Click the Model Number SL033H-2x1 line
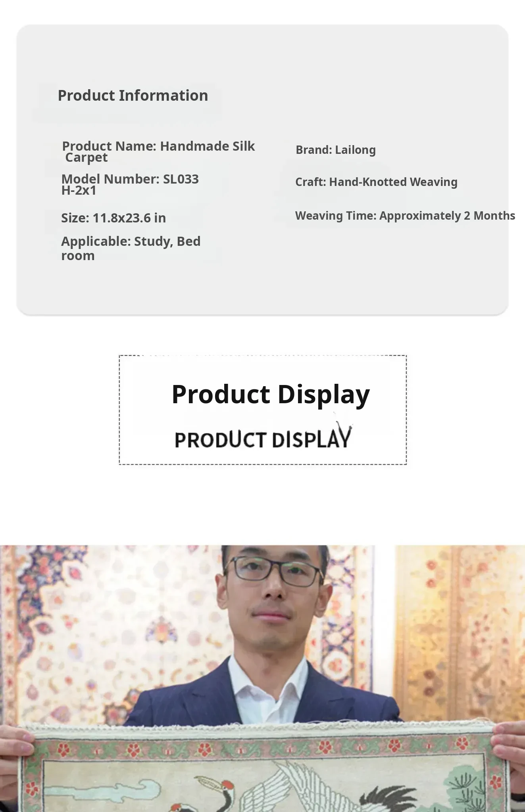This screenshot has height=812, width=525. coord(130,184)
